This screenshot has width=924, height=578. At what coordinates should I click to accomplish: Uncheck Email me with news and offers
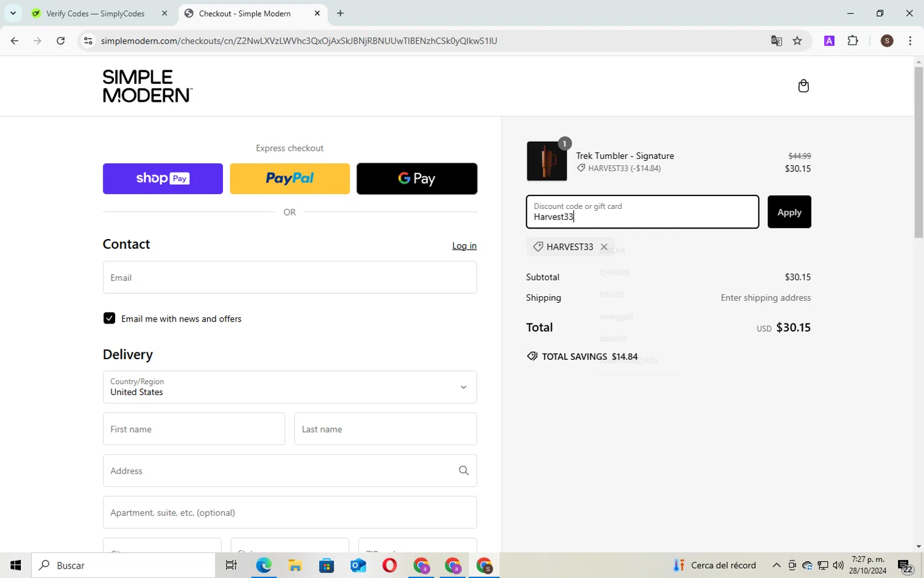[x=109, y=319]
